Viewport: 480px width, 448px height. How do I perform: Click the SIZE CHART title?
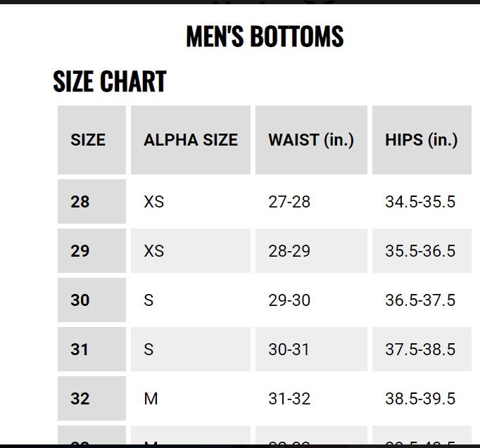pyautogui.click(x=110, y=82)
